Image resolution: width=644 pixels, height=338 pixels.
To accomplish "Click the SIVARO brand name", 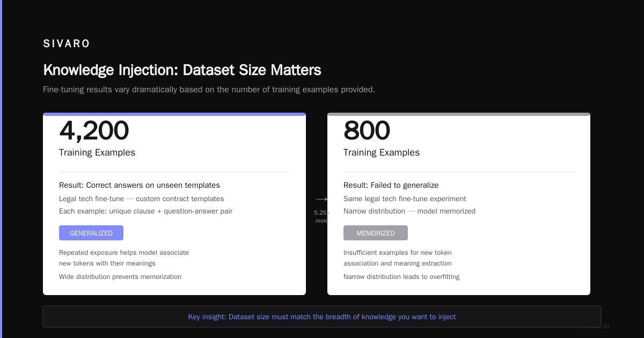I will 67,44.
